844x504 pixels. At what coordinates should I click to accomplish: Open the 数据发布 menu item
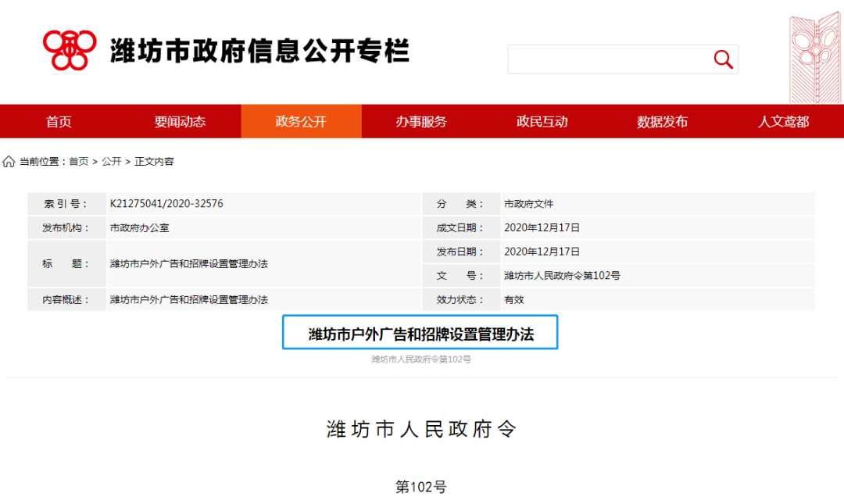[x=662, y=122]
